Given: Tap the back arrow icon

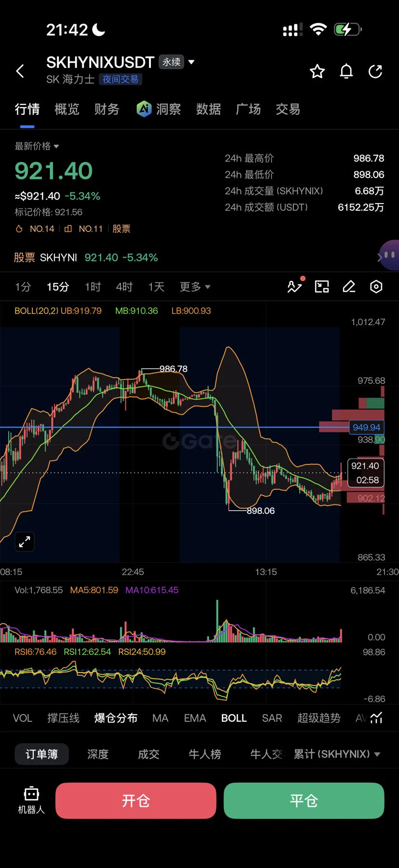Looking at the screenshot, I should pos(20,71).
